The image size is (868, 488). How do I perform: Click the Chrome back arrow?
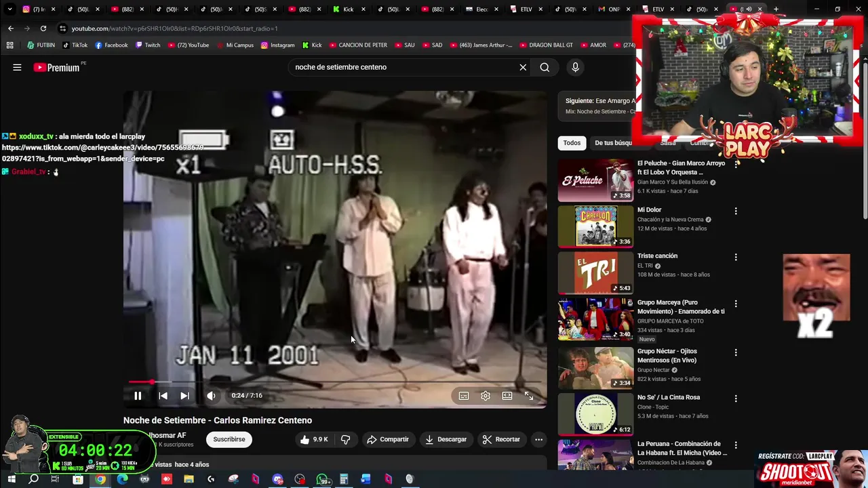point(10,28)
